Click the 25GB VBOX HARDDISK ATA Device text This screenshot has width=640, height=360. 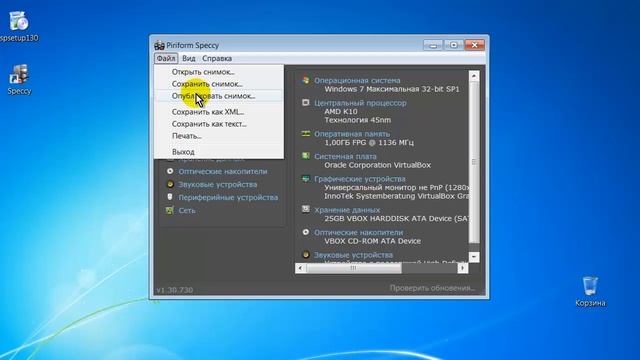(x=396, y=218)
